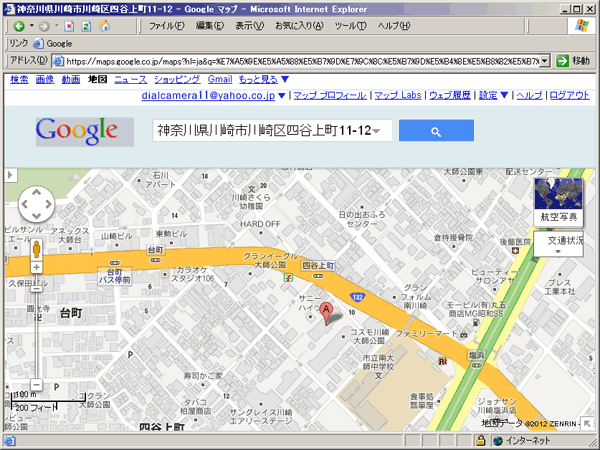This screenshot has width=600, height=450.
Task: Click 四谷上町 intersection label
Action: pos(318,266)
